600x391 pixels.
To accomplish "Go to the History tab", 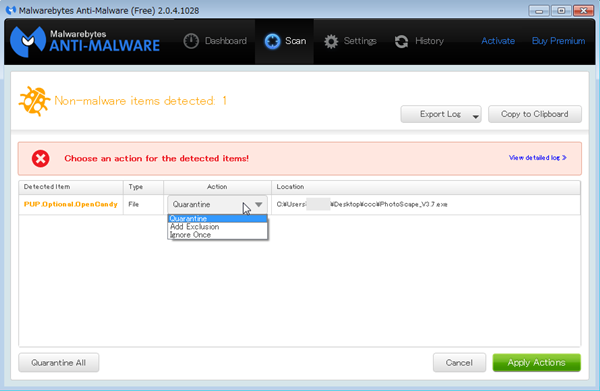I will point(419,41).
